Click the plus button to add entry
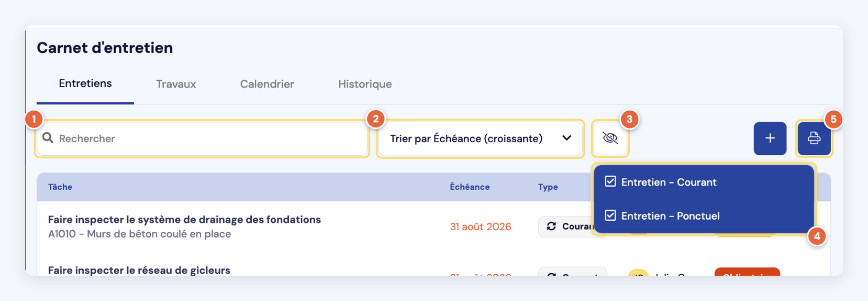 770,138
